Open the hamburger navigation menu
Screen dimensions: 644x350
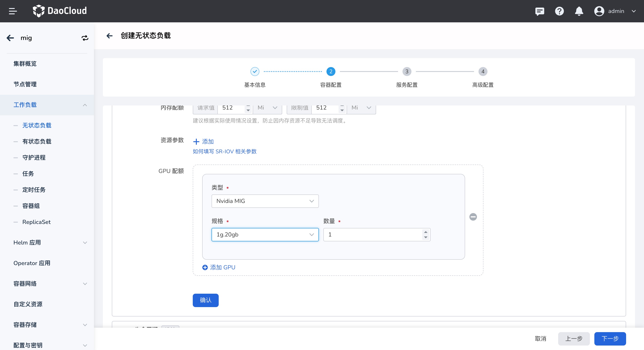pyautogui.click(x=13, y=11)
